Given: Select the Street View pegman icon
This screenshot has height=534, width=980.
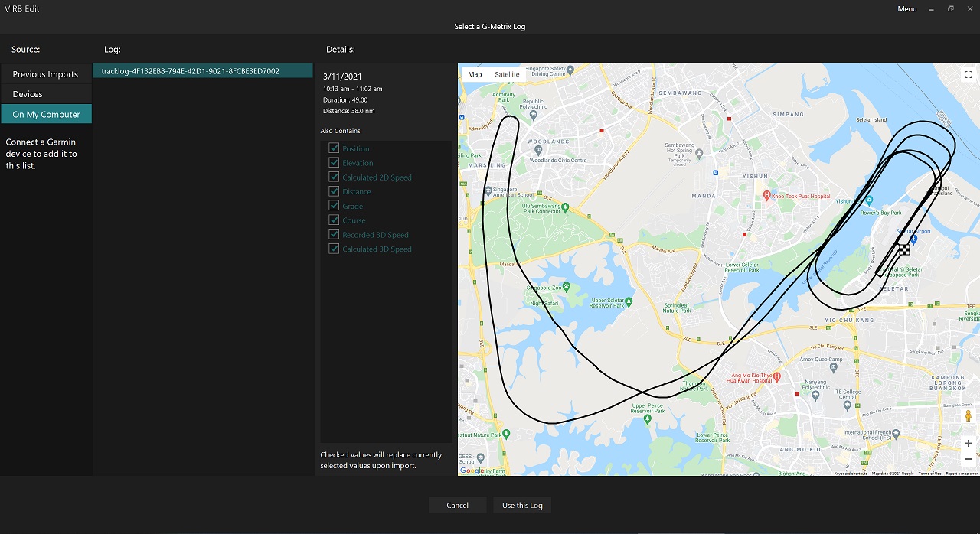Looking at the screenshot, I should point(968,416).
